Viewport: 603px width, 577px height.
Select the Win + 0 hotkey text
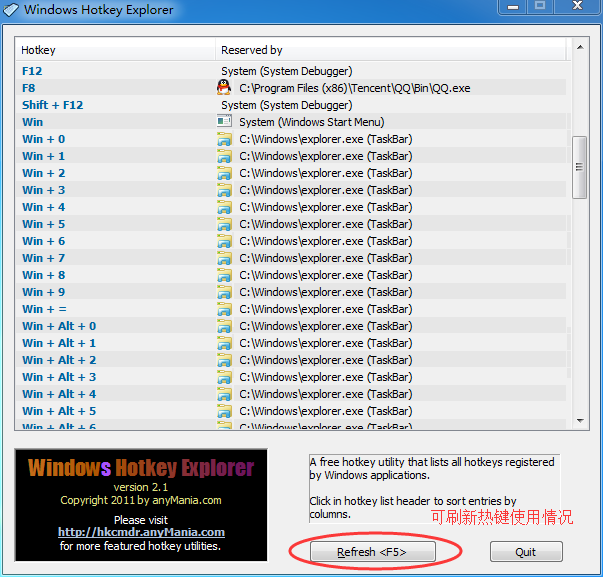(43, 139)
